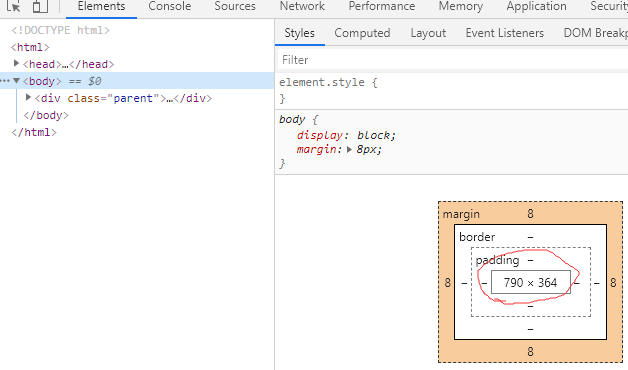The height and width of the screenshot is (370, 628).
Task: Open the Performance tab
Action: [382, 6]
